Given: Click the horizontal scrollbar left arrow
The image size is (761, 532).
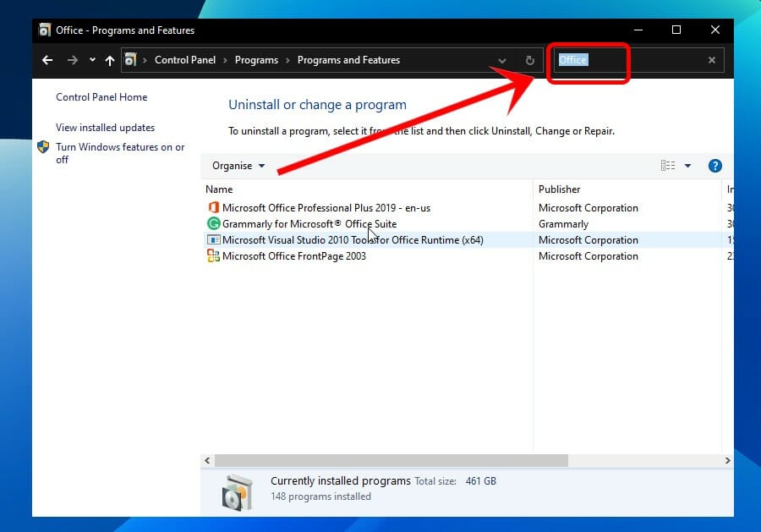Looking at the screenshot, I should click(x=208, y=460).
